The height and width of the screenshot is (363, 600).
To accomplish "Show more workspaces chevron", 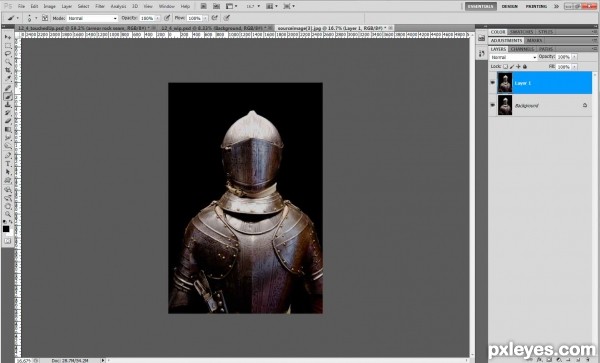I will (x=556, y=7).
